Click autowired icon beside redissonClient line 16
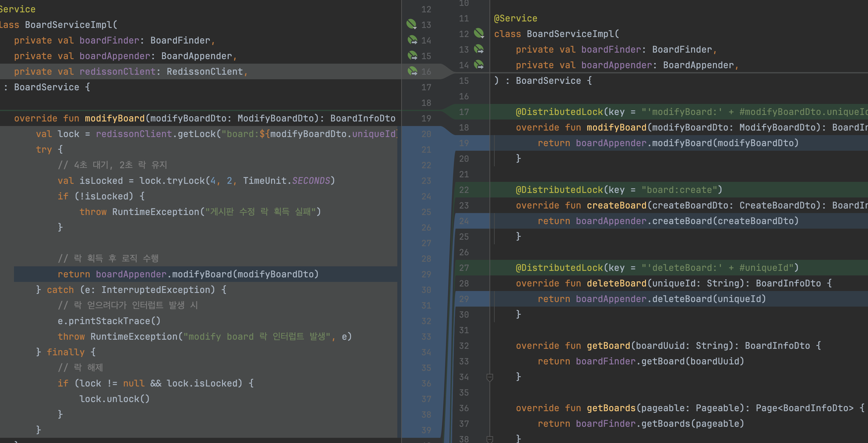 click(412, 71)
